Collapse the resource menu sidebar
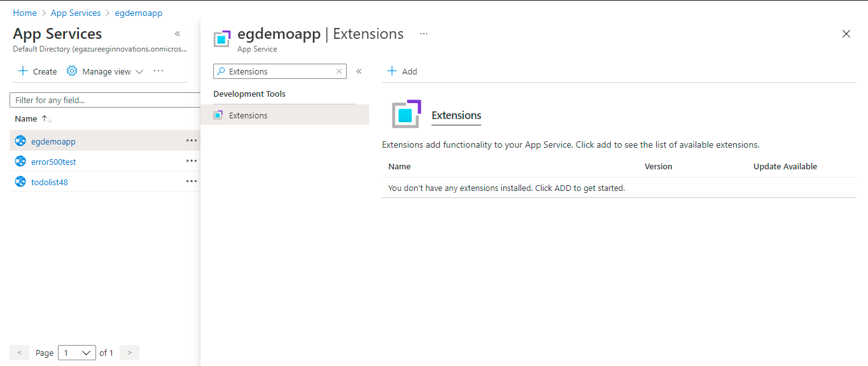The width and height of the screenshot is (868, 366). click(x=359, y=71)
